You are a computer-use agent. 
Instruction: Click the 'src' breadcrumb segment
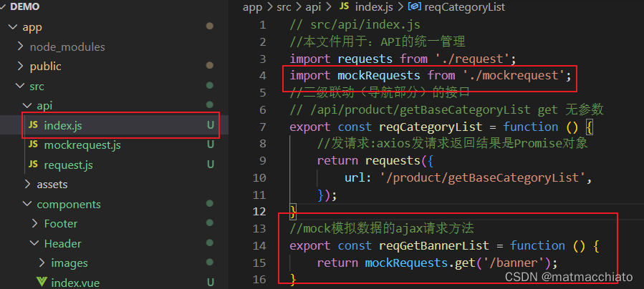tap(283, 7)
